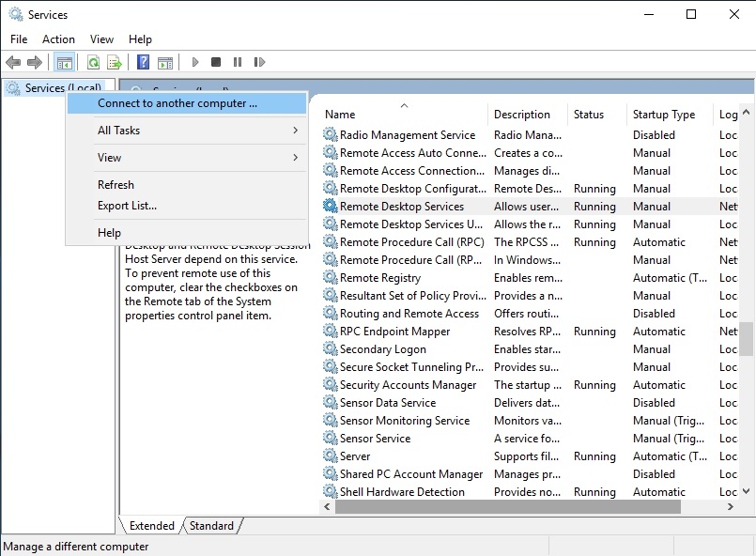
Task: Switch to the Standard tab
Action: [x=212, y=526]
